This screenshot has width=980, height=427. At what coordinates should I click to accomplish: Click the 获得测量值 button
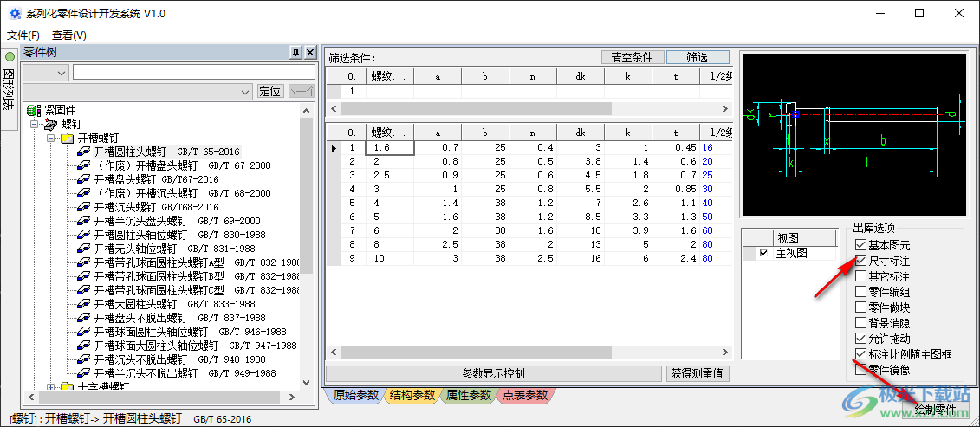pos(698,374)
